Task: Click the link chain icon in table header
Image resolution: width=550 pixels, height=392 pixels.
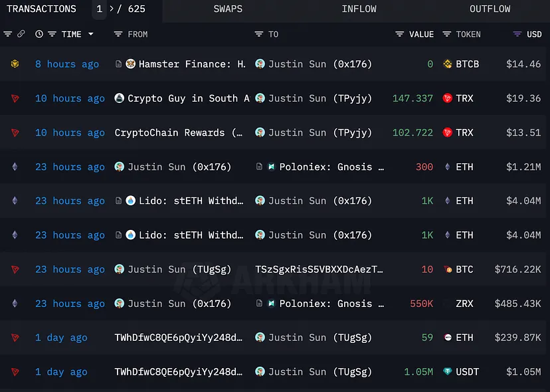Action: click(x=21, y=34)
